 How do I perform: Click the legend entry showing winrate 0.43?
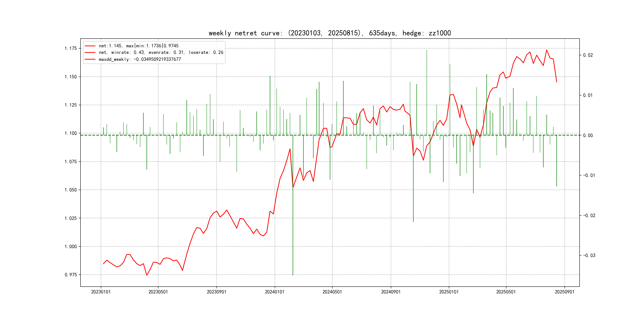[161, 52]
